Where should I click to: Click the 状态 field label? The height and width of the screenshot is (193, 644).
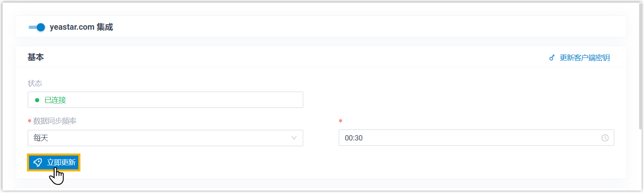(x=35, y=83)
